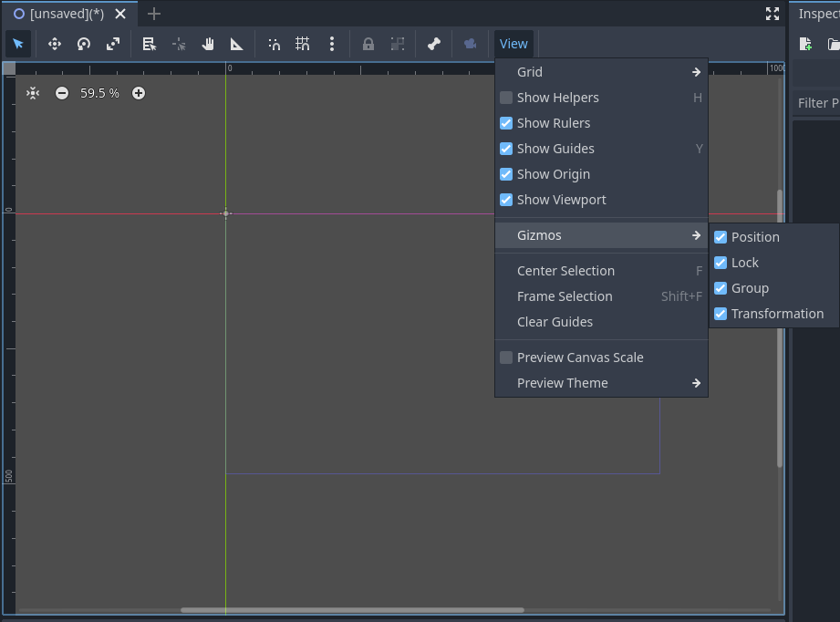The image size is (840, 622).
Task: Activate the Rotate Mode tool
Action: (83, 43)
